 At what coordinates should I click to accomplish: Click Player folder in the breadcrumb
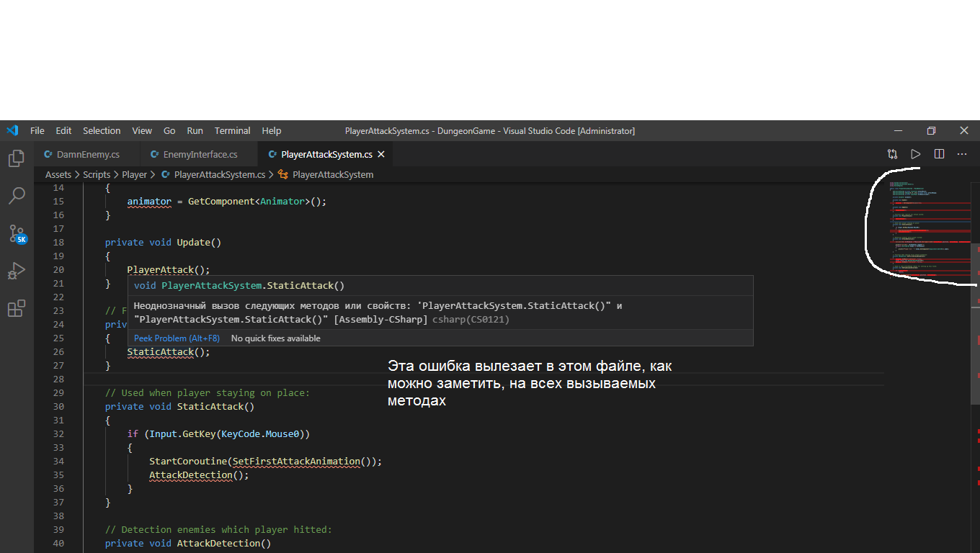point(134,175)
